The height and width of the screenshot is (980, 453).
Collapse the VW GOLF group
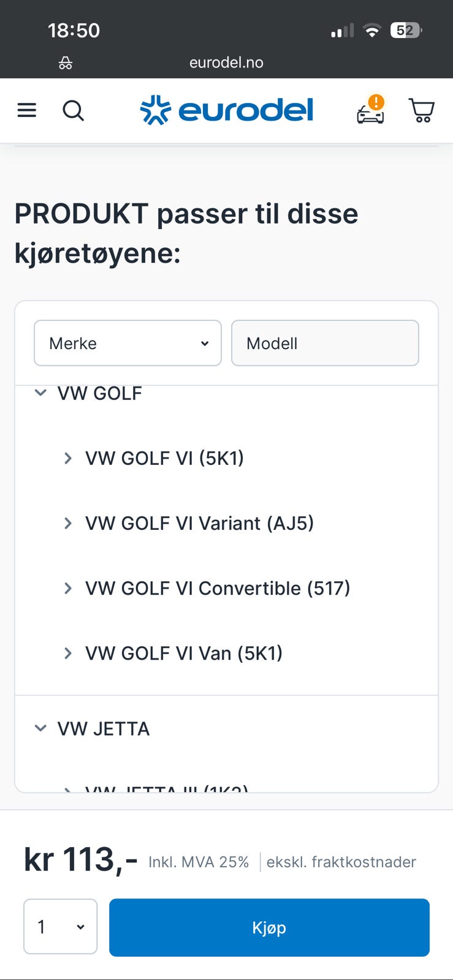click(40, 393)
